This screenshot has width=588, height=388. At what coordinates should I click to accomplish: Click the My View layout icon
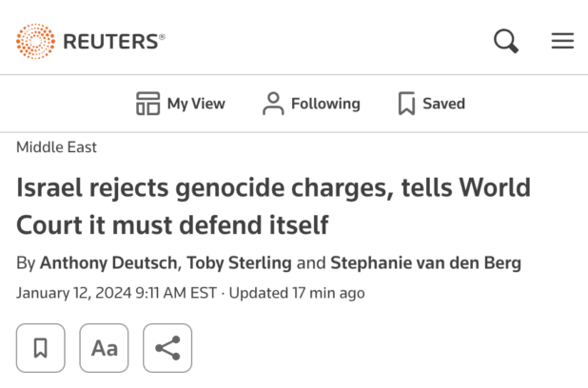click(x=147, y=104)
